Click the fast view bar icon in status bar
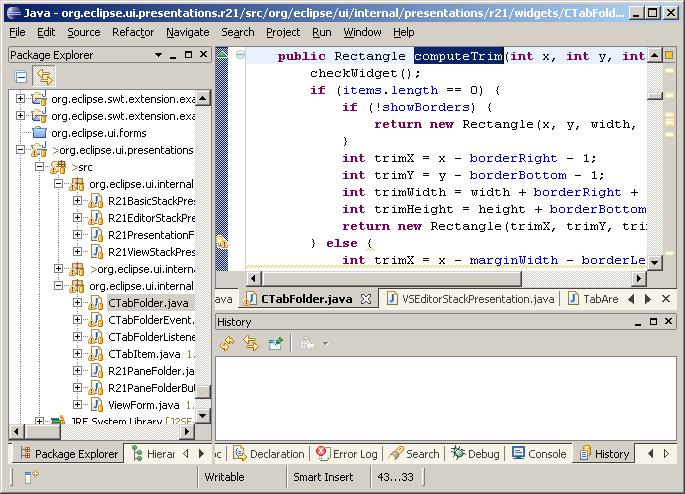 coord(31,477)
